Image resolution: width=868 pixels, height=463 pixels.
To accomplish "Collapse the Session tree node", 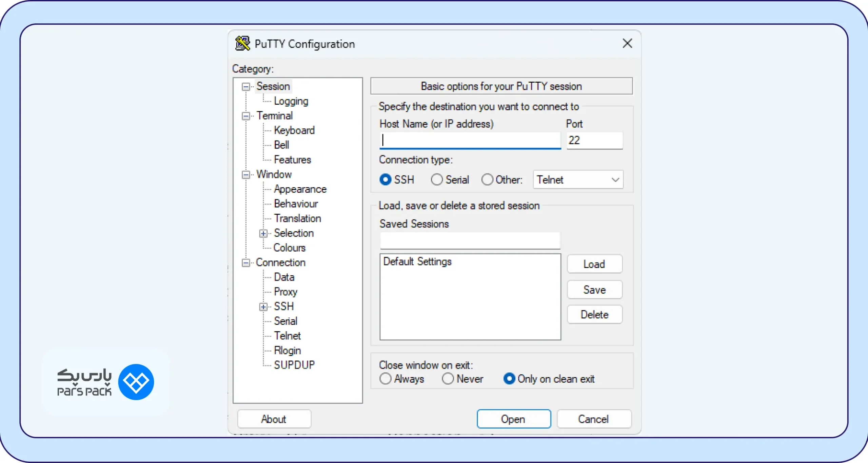I will point(246,87).
